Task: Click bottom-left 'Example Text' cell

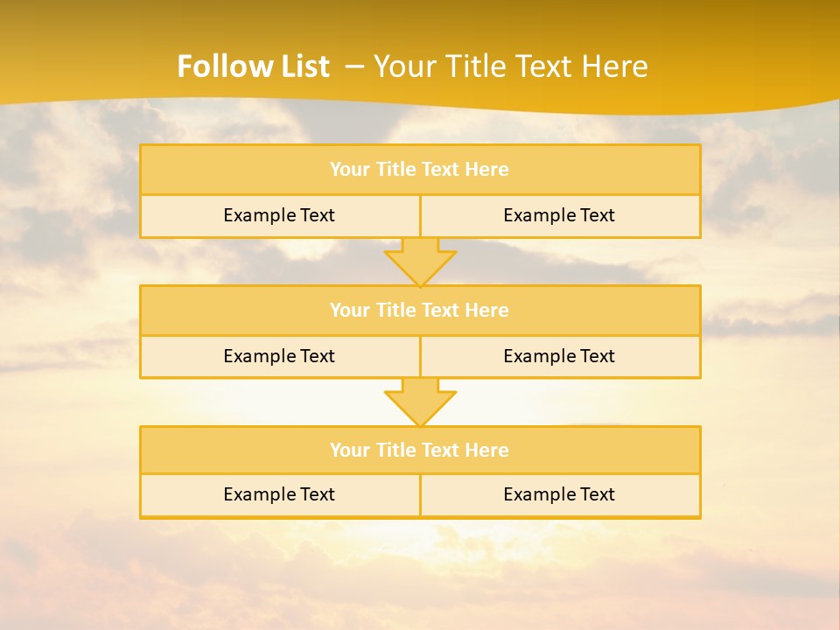Action: tap(279, 494)
